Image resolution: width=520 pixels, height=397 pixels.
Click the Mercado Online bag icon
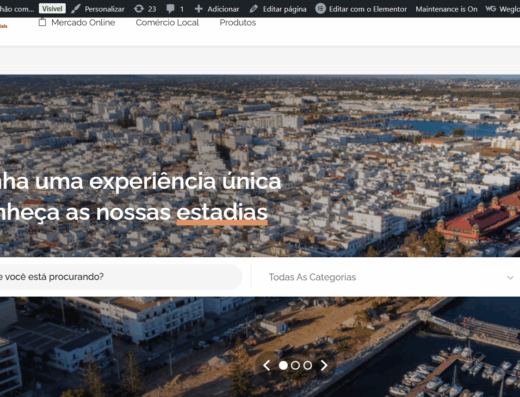point(42,22)
